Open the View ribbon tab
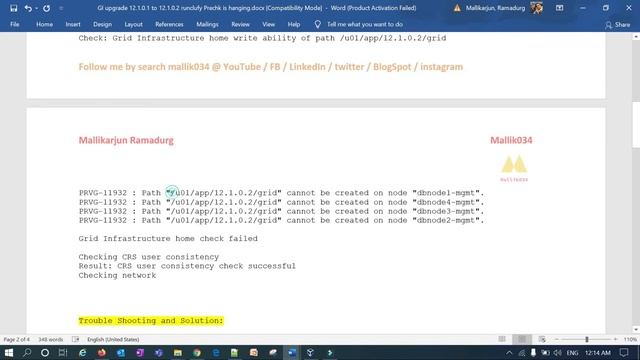640x360 pixels. pos(268,24)
